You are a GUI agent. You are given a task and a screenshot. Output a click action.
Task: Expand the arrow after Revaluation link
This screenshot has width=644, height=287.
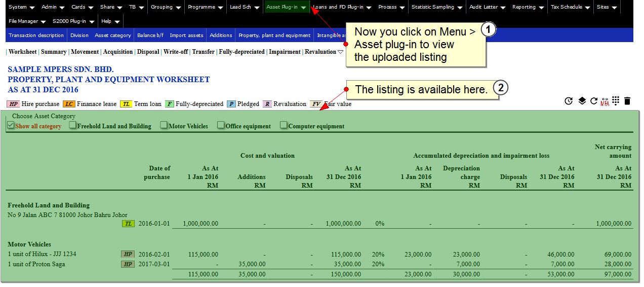[x=341, y=52]
